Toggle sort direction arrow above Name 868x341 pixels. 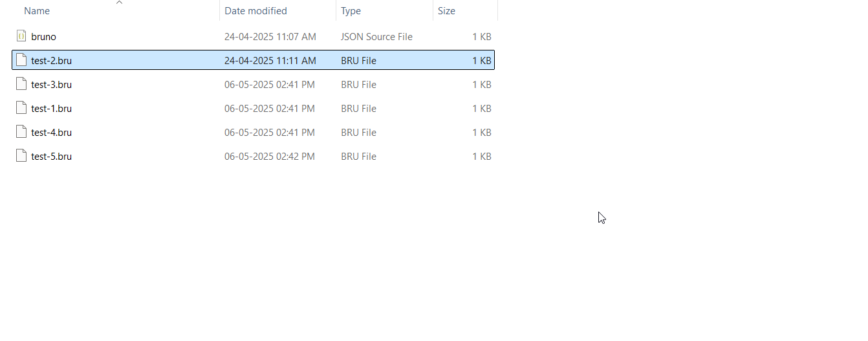(x=119, y=3)
